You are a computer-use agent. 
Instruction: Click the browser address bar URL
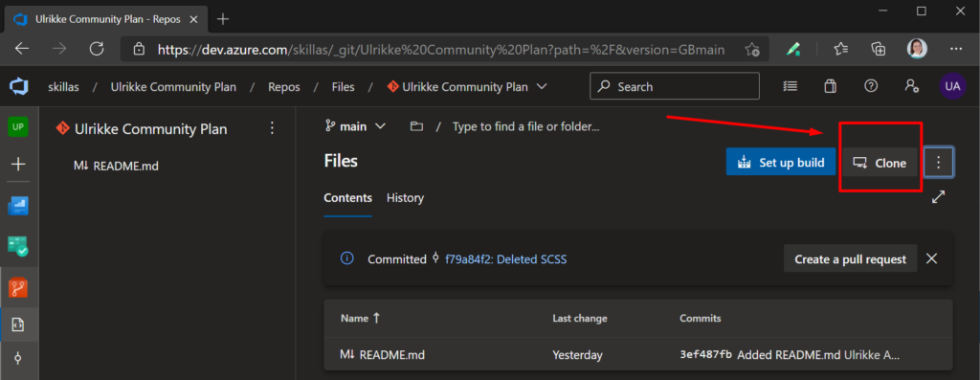click(440, 50)
